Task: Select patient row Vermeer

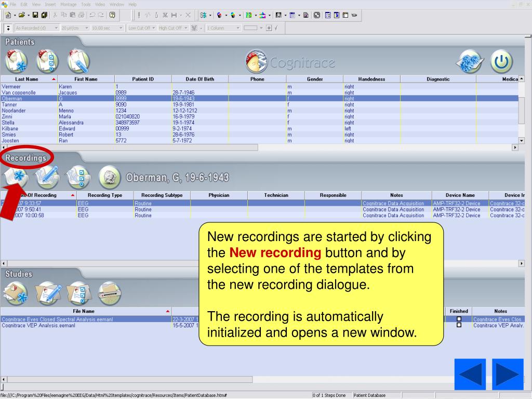Action: [x=260, y=87]
